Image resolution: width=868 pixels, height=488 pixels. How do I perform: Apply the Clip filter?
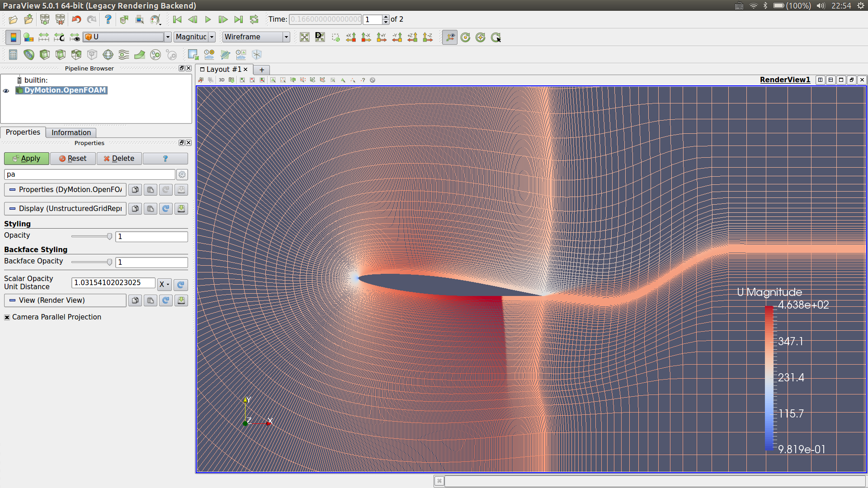(45, 55)
